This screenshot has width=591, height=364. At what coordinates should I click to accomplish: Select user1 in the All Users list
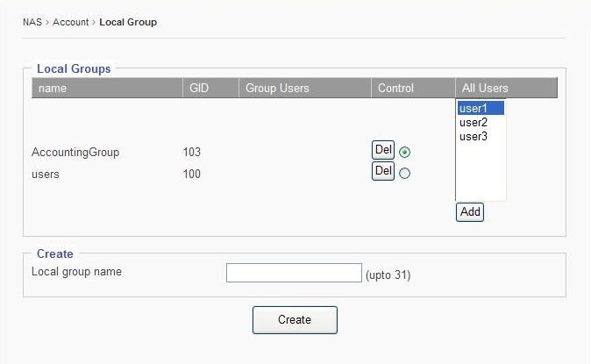[480, 109]
